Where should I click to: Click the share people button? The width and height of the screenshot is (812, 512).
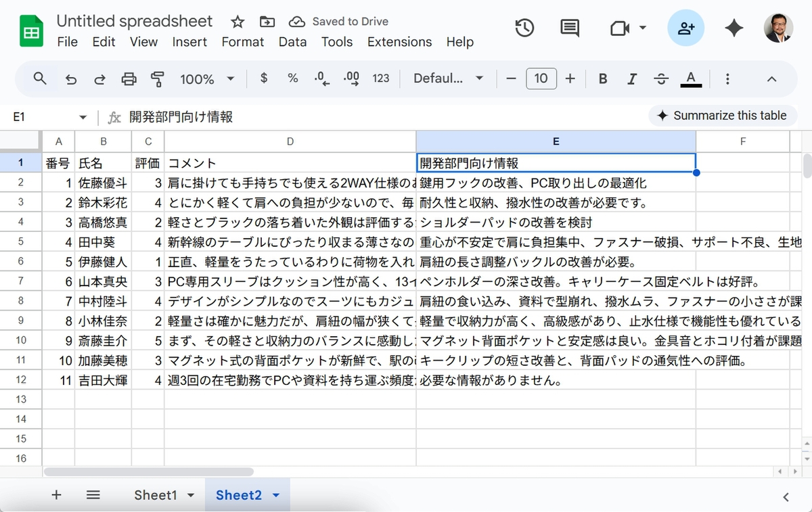tap(685, 28)
